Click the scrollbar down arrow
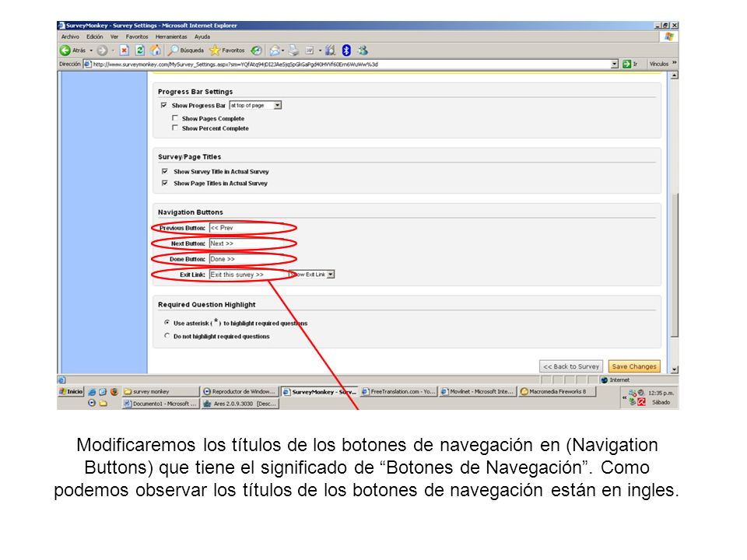 point(674,369)
